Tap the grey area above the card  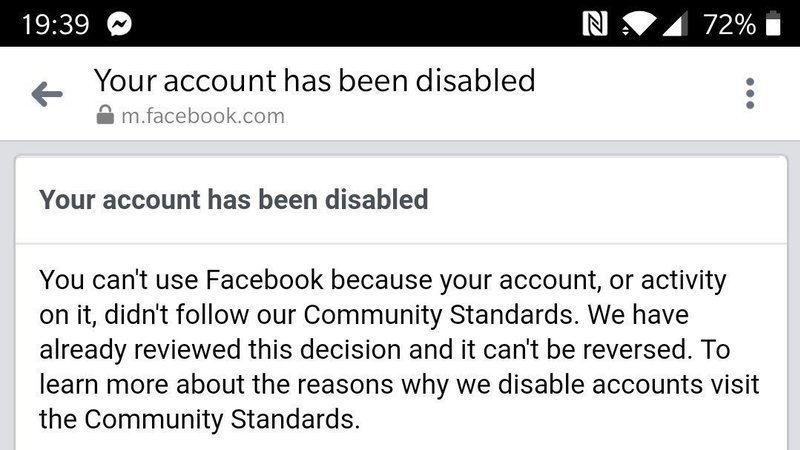coord(400,147)
